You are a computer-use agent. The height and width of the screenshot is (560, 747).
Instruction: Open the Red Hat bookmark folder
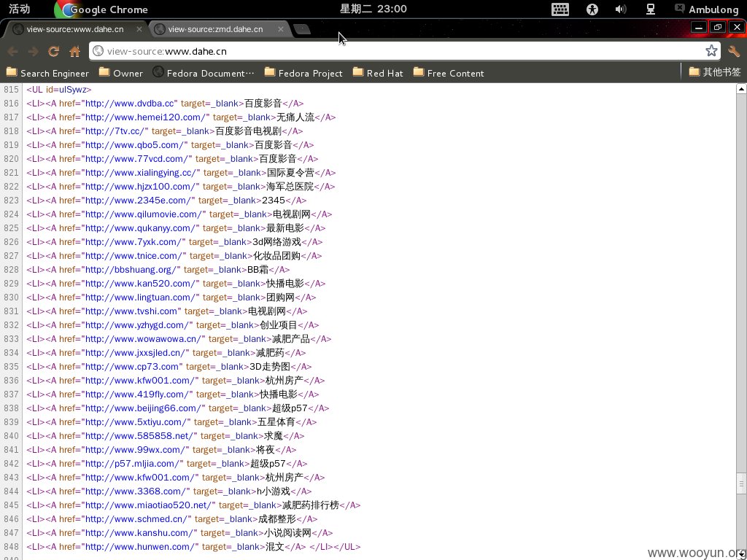pyautogui.click(x=378, y=73)
